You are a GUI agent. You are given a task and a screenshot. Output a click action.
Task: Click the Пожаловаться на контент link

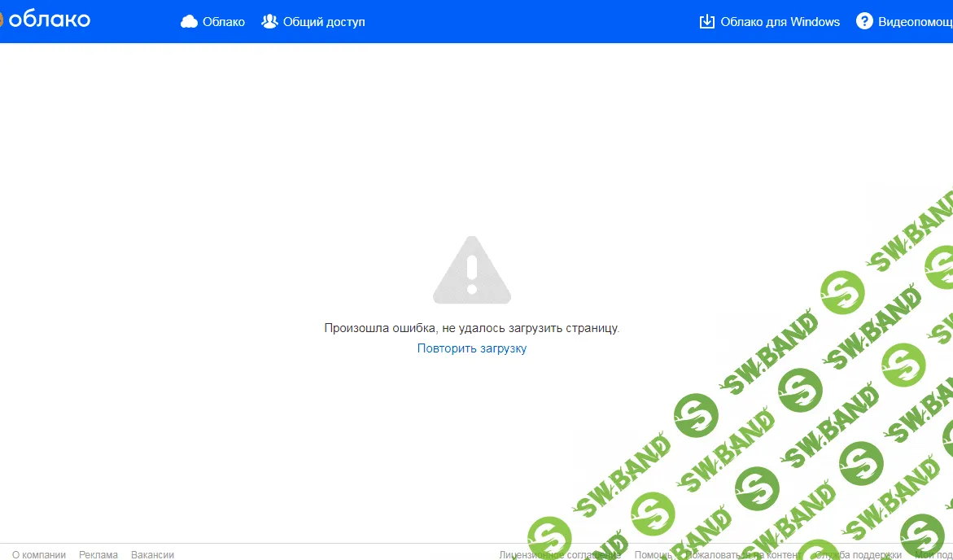(743, 554)
